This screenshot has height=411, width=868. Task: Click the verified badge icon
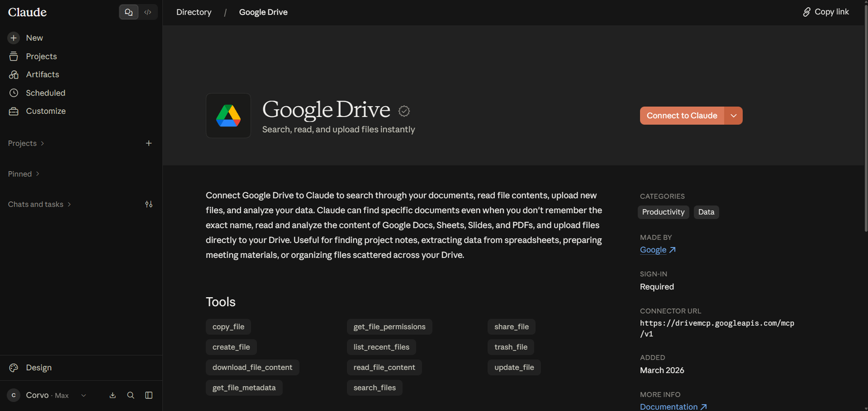(x=404, y=111)
